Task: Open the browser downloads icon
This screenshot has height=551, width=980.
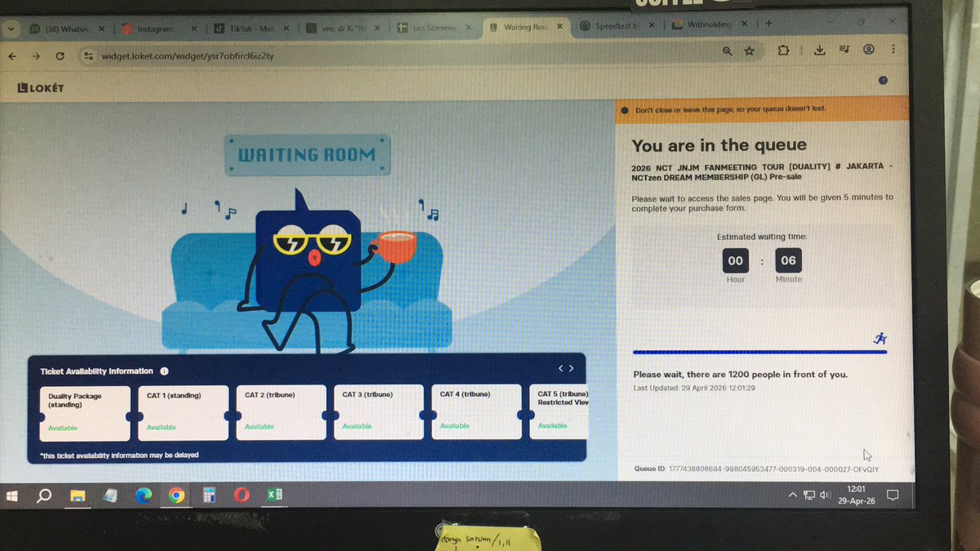Action: click(821, 50)
